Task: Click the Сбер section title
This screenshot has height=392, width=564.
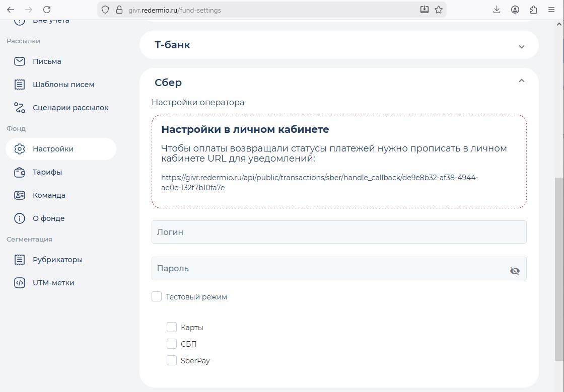Action: [x=168, y=83]
